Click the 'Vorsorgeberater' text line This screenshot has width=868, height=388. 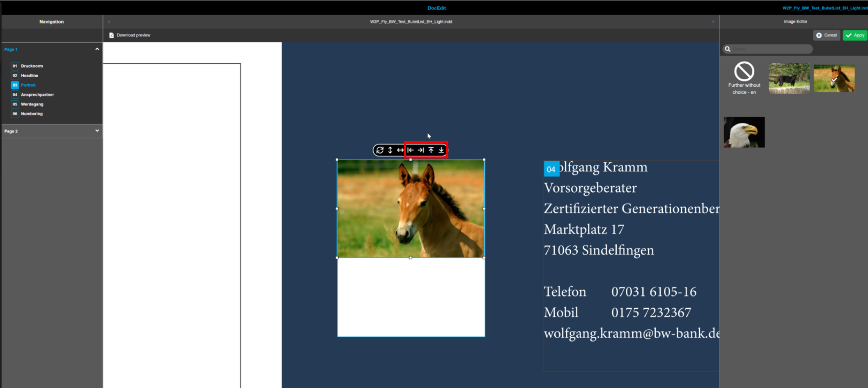click(x=590, y=188)
